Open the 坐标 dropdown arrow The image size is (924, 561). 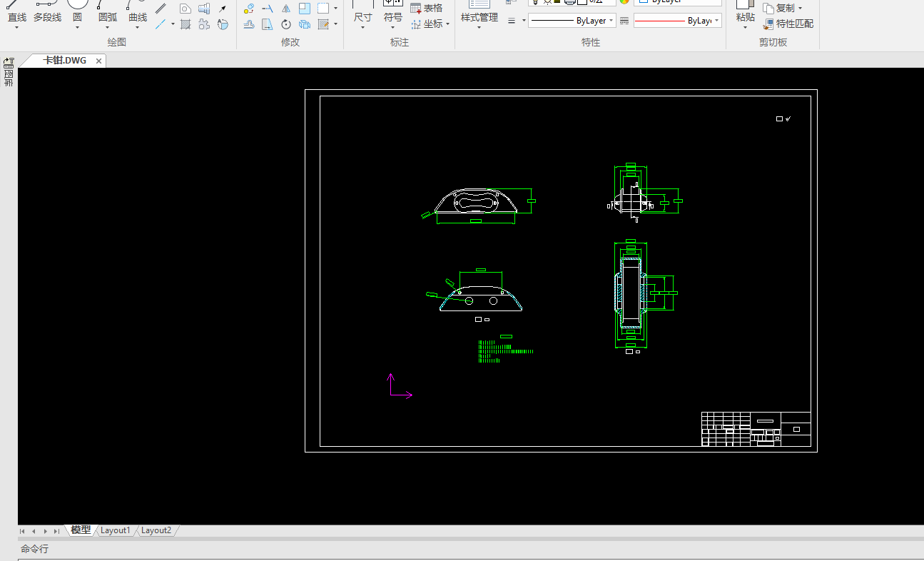[448, 24]
